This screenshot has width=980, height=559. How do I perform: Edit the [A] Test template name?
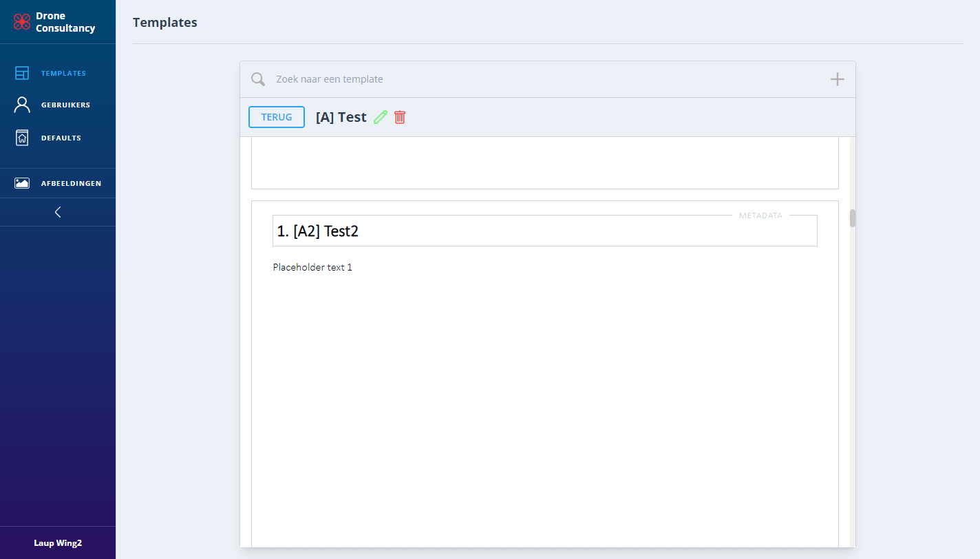pos(381,117)
